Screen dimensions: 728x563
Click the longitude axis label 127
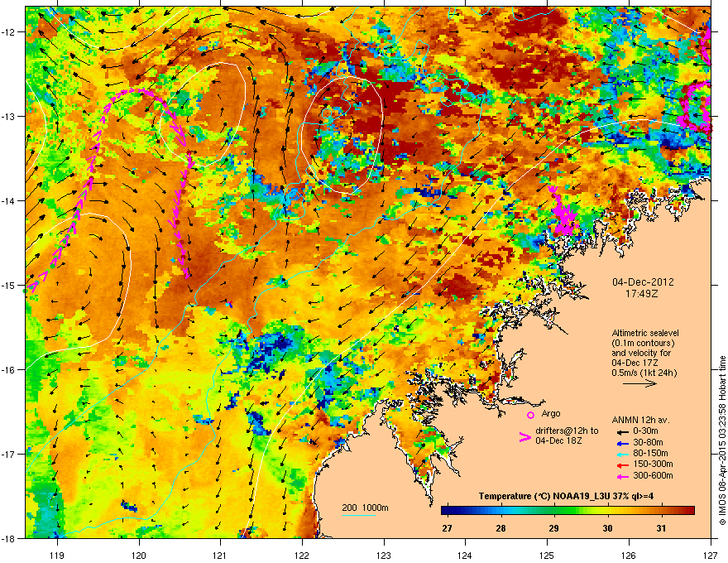pyautogui.click(x=711, y=556)
